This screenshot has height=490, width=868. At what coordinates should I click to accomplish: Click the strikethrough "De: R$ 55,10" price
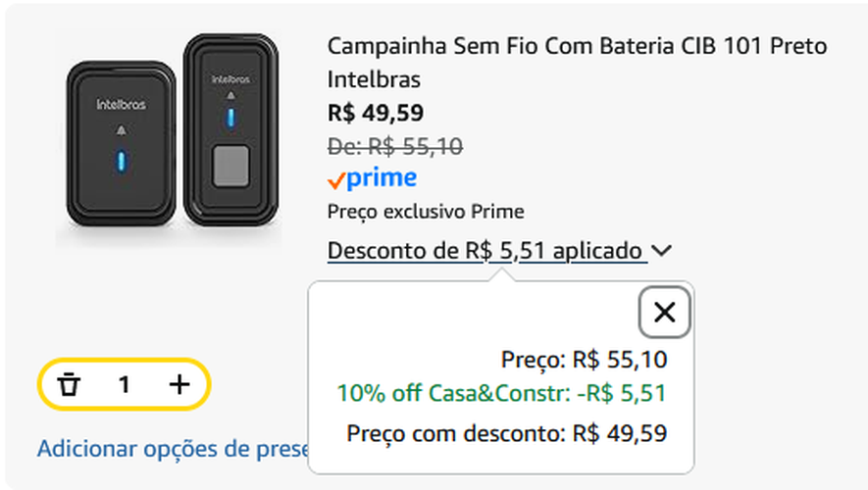395,147
